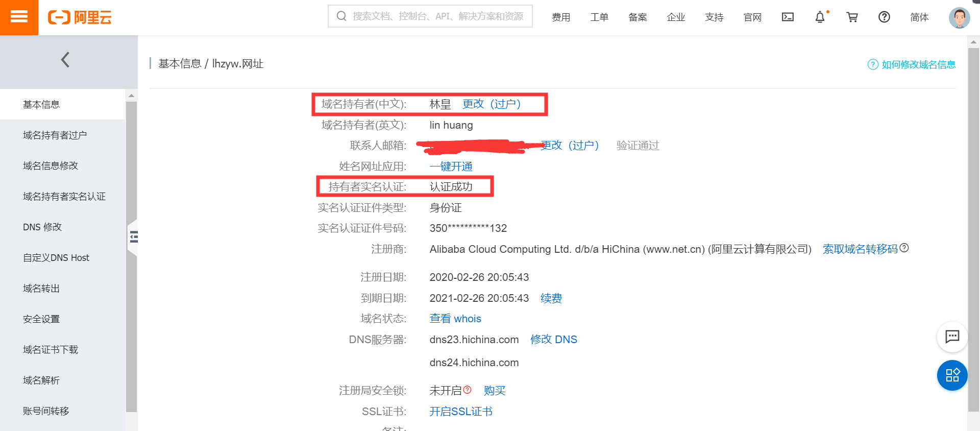This screenshot has width=980, height=431.
Task: Click the 修改 DNS link
Action: click(554, 340)
